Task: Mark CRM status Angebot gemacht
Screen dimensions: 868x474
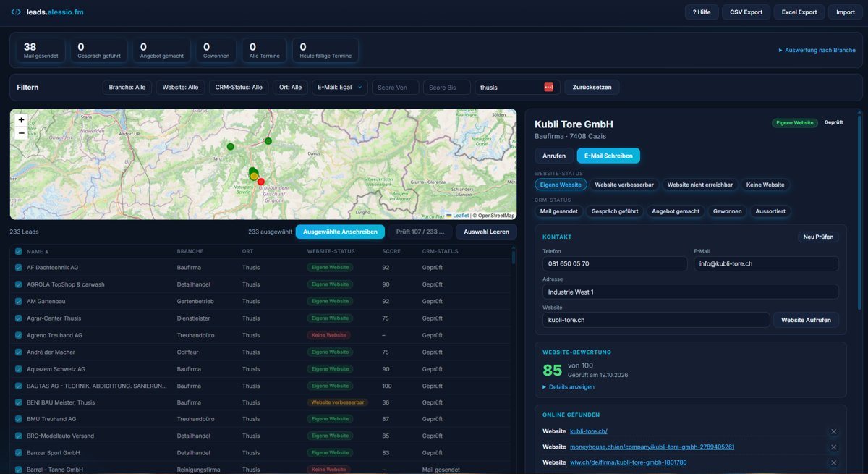Action: point(676,211)
